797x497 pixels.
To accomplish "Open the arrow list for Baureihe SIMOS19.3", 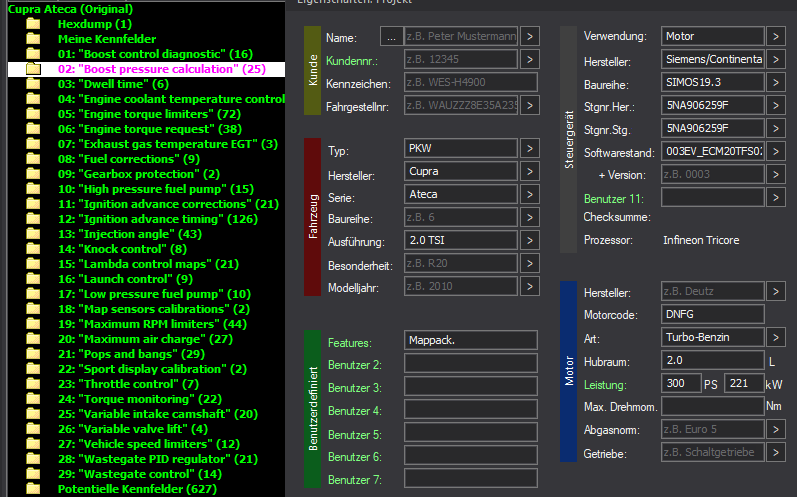I will point(776,82).
